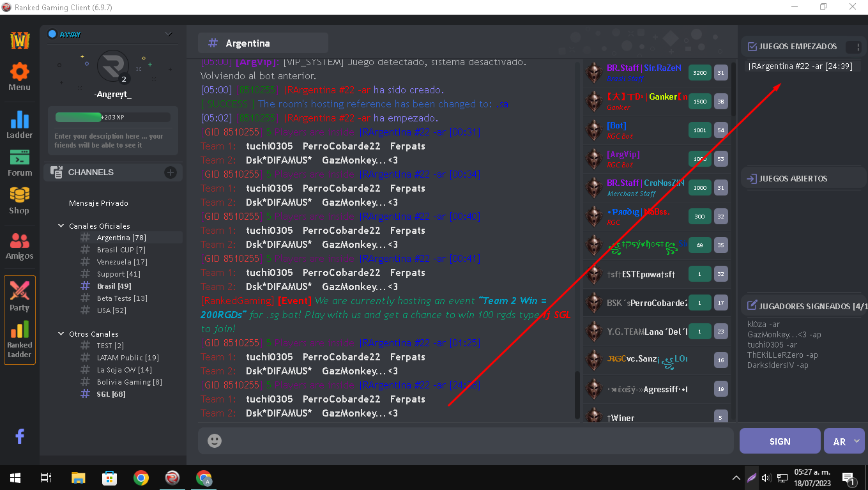
Task: Click the channels list icon beside CHANNELS
Action: [x=56, y=172]
